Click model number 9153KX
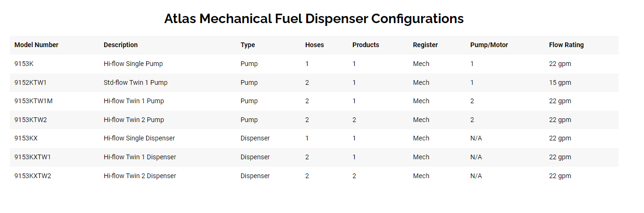The image size is (644, 213). (x=26, y=138)
